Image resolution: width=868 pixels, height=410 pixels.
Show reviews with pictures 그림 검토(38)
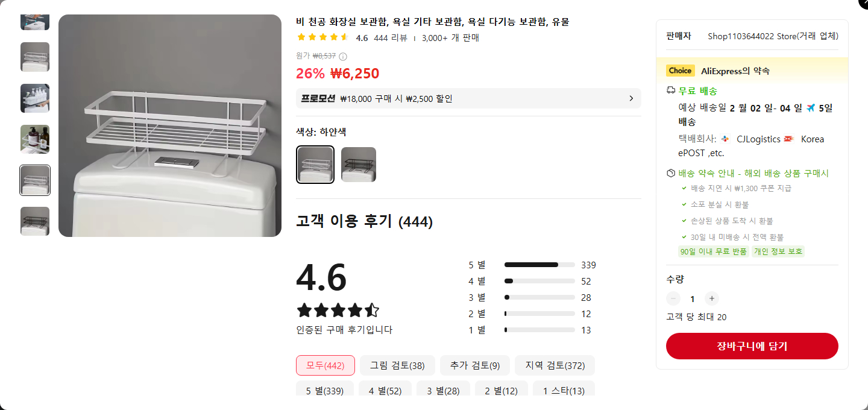[x=397, y=365]
